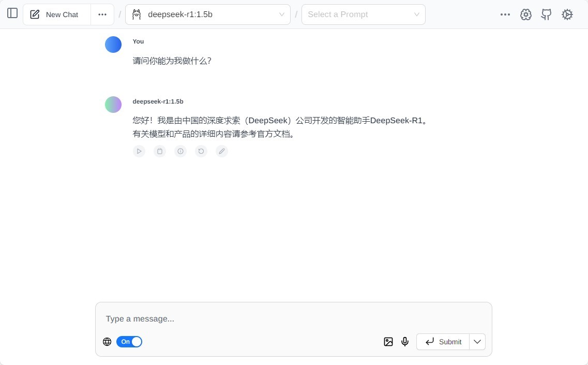Screen dimensions: 588x365
Task: Regenerate the deepseek response
Action: click(x=201, y=151)
